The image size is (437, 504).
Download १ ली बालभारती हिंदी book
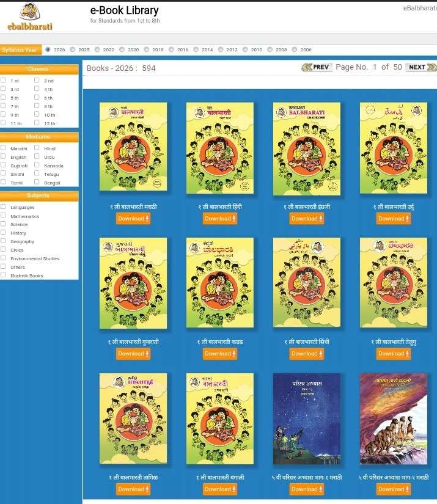coord(220,219)
